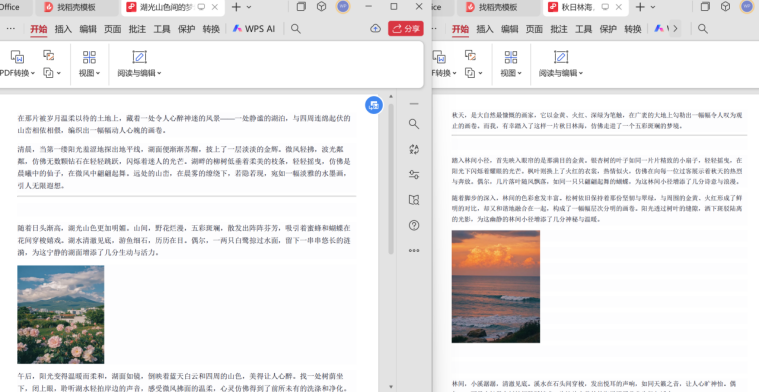The height and width of the screenshot is (392, 760).
Task: Click the cube icon in right title bar
Action: (x=725, y=7)
